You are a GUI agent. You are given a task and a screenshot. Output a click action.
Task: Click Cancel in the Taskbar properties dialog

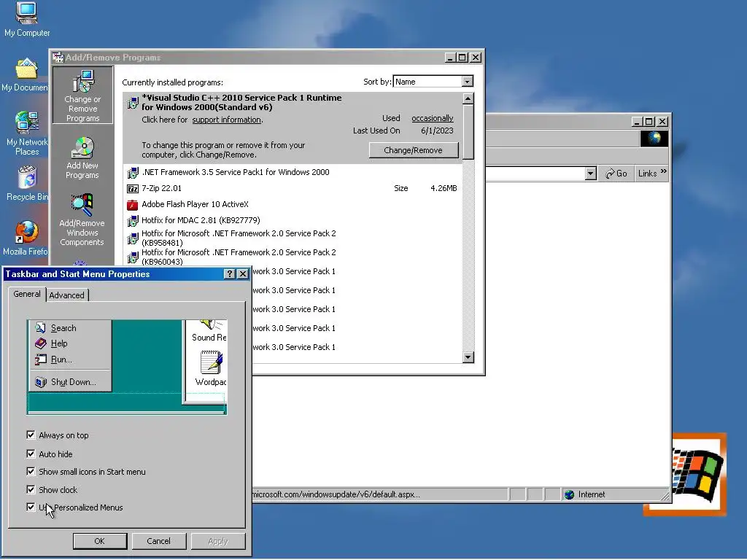point(158,542)
